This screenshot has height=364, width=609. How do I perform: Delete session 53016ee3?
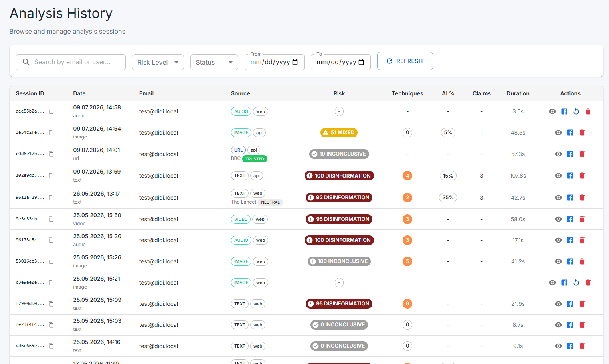pos(582,261)
